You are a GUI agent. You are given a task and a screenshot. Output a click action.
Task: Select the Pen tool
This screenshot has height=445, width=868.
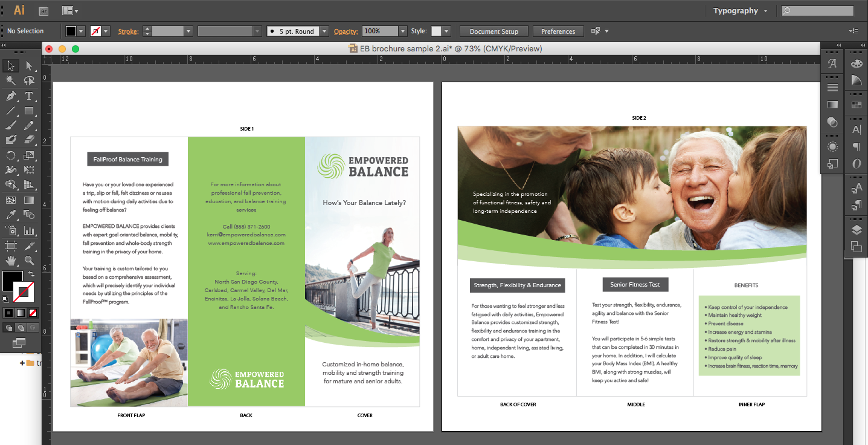tap(11, 96)
